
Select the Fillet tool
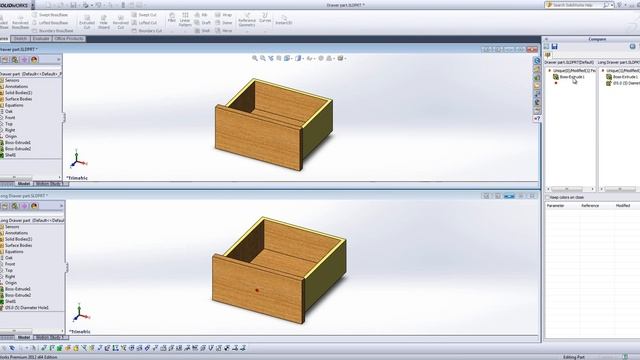172,18
